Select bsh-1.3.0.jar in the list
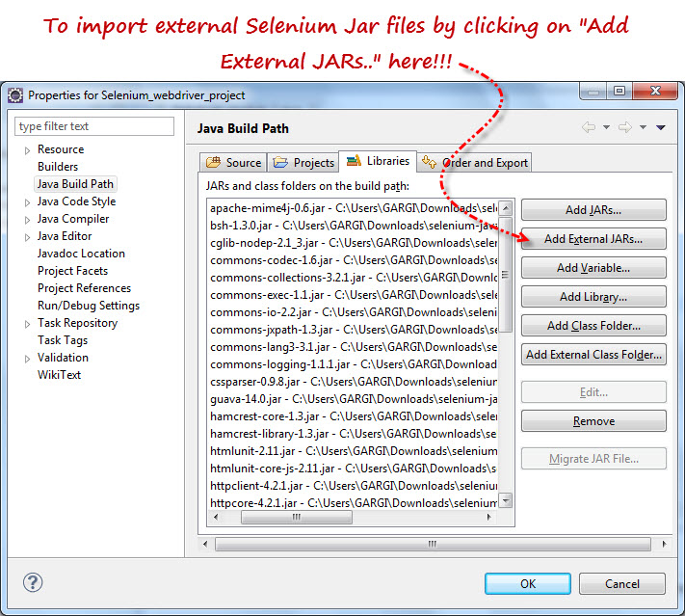This screenshot has height=616, width=685. coord(354,226)
